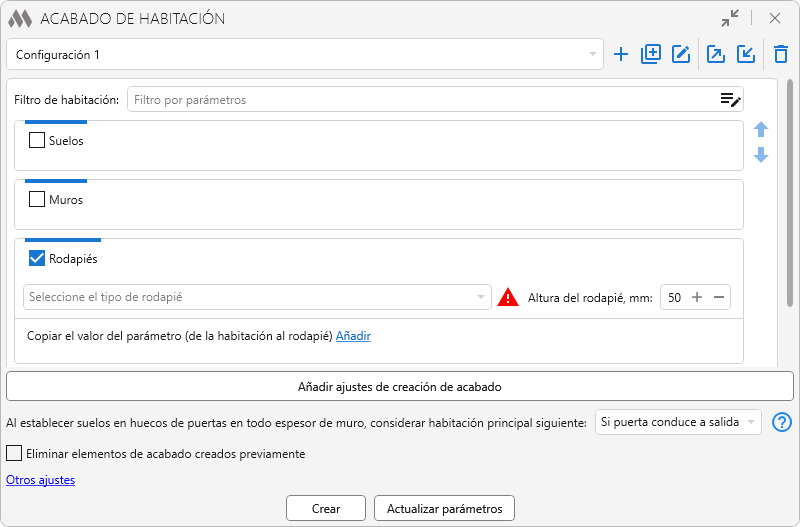Expand the Seleccione el tipo de rodapié dropdown
800x527 pixels.
point(257,297)
